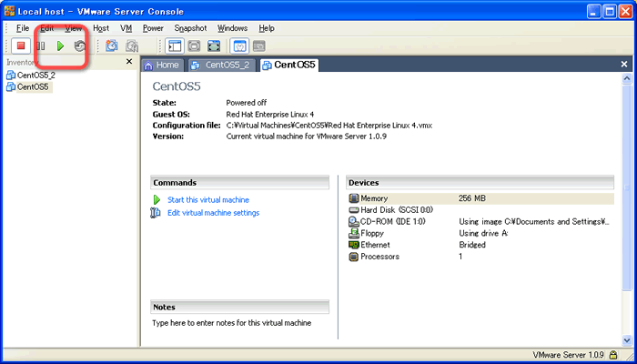Screen dimensions: 637x364
Task: Click the CD-ROM device icon
Action: coord(354,222)
